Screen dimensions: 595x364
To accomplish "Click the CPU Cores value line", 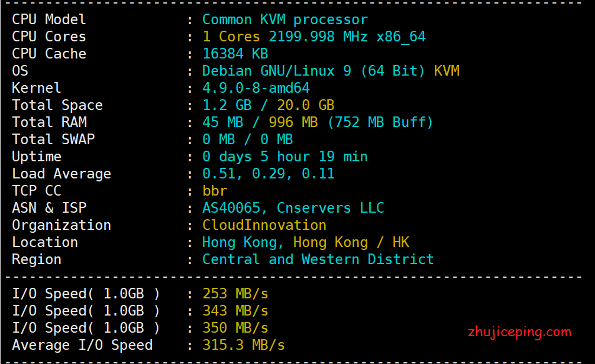I will pyautogui.click(x=313, y=37).
